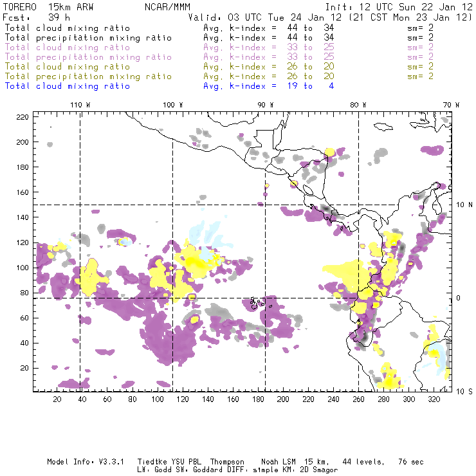This screenshot has width=476, height=476.
Task: Click olive 'Total precipitation mixing ratio' legend entry
Action: [x=88, y=76]
